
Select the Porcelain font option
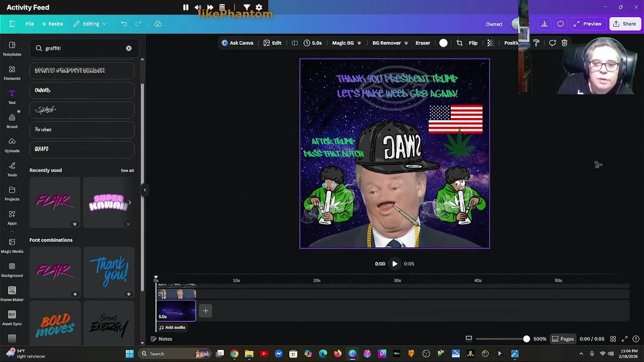(82, 129)
